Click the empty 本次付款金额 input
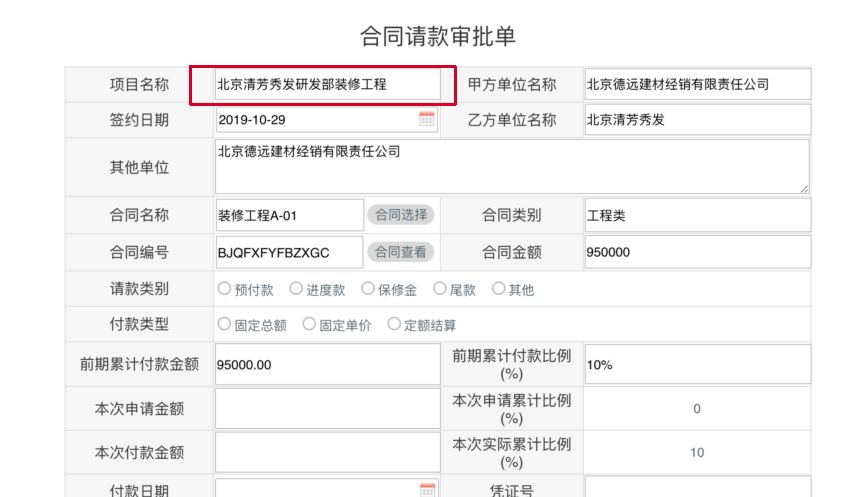This screenshot has width=864, height=497. [326, 452]
